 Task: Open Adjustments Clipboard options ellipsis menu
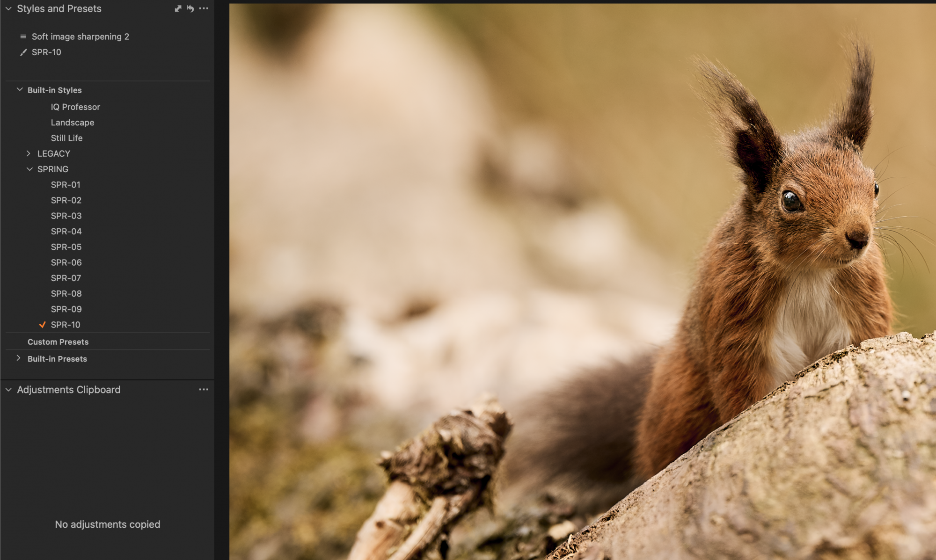click(204, 390)
